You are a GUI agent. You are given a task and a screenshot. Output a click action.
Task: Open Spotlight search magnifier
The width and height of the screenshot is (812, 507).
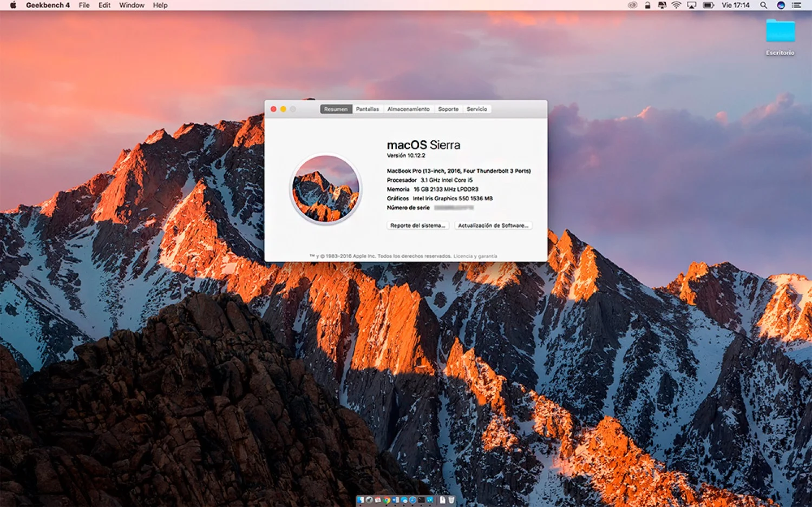click(x=763, y=5)
